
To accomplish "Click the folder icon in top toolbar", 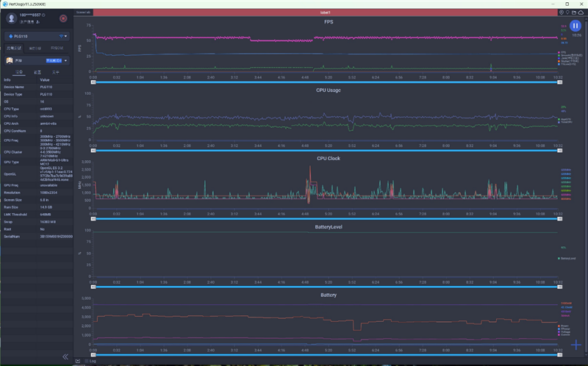I will (576, 12).
